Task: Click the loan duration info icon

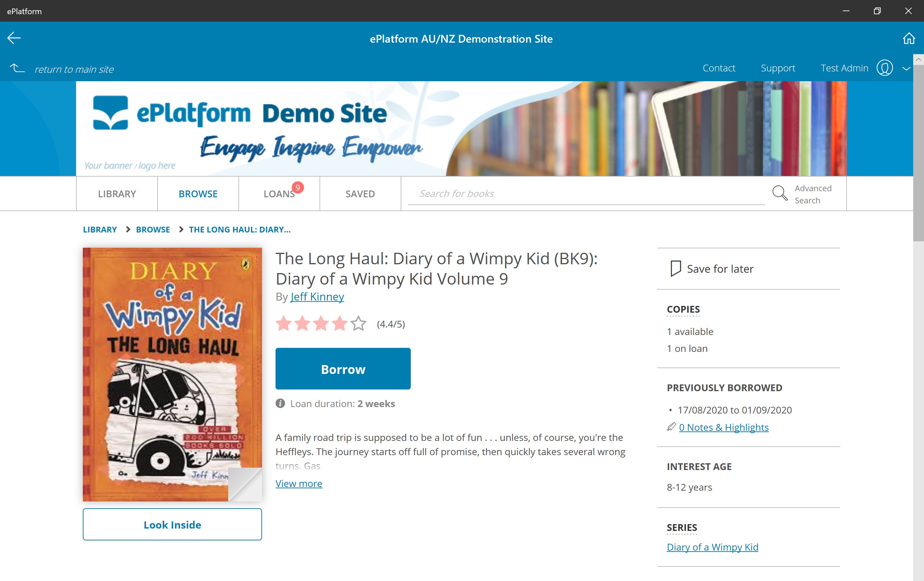Action: [x=280, y=403]
